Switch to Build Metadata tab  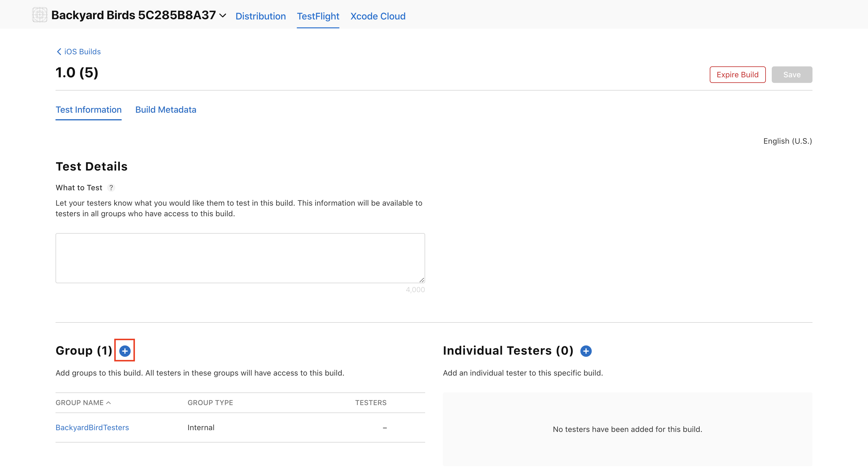166,110
